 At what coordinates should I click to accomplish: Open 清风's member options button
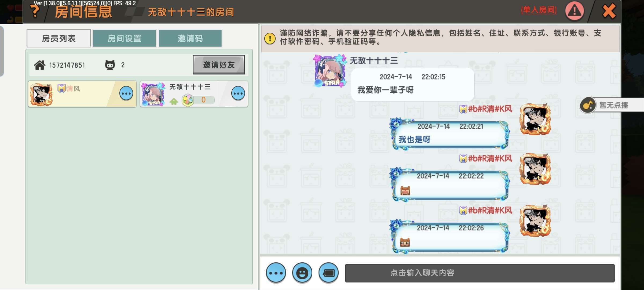click(126, 93)
